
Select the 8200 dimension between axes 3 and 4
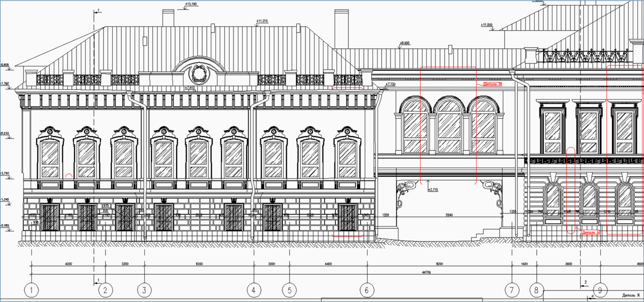pos(199,263)
